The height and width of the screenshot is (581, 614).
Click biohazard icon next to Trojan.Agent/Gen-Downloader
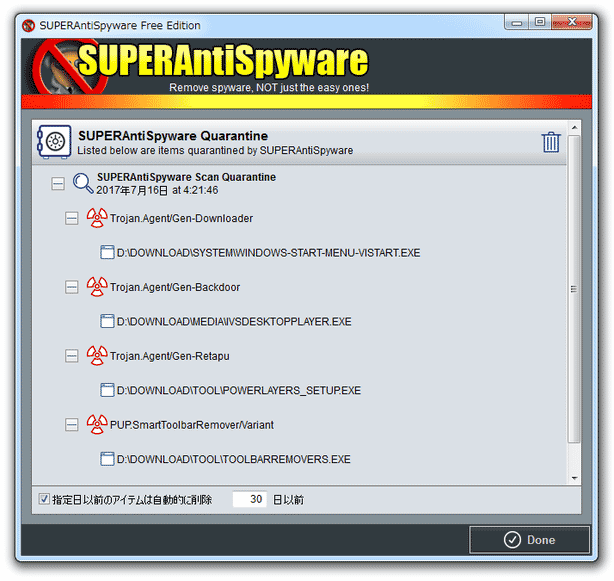click(97, 218)
